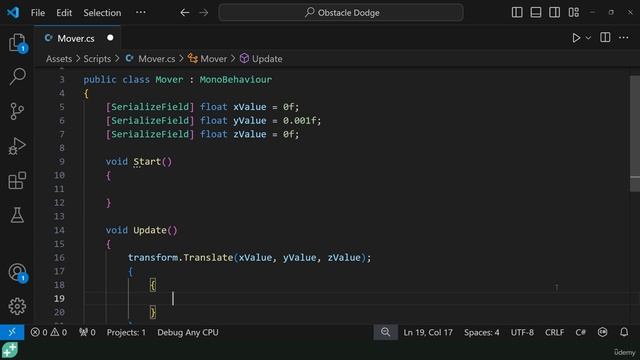Click the Update method name line 14
The height and width of the screenshot is (360, 640).
tap(150, 230)
